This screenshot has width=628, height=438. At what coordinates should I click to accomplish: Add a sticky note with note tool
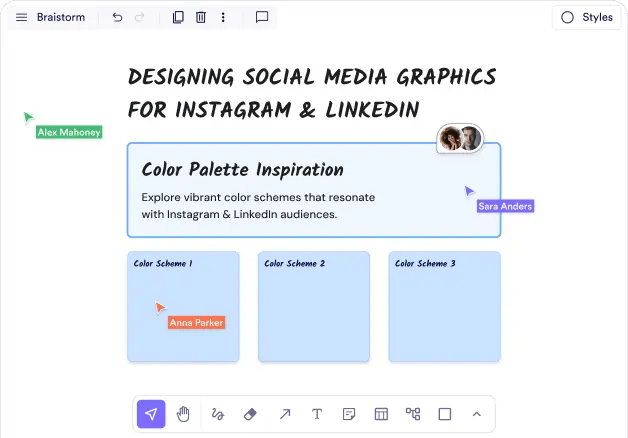coord(349,414)
